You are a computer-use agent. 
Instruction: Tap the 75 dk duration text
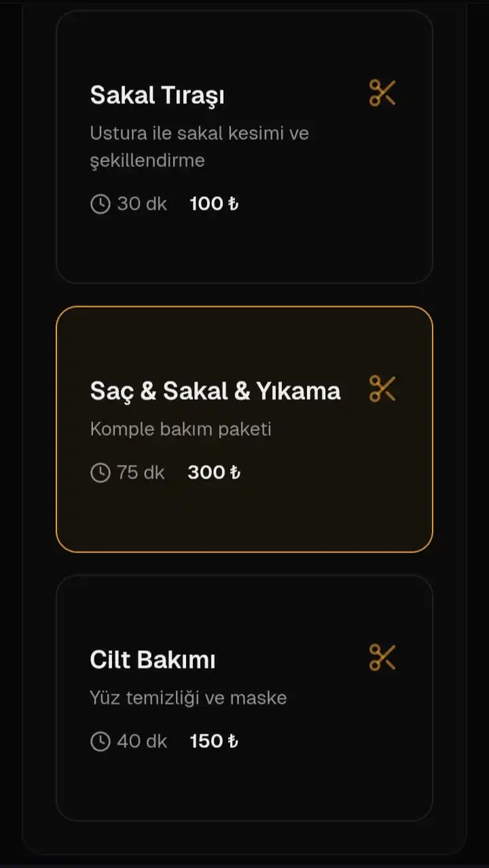[141, 472]
